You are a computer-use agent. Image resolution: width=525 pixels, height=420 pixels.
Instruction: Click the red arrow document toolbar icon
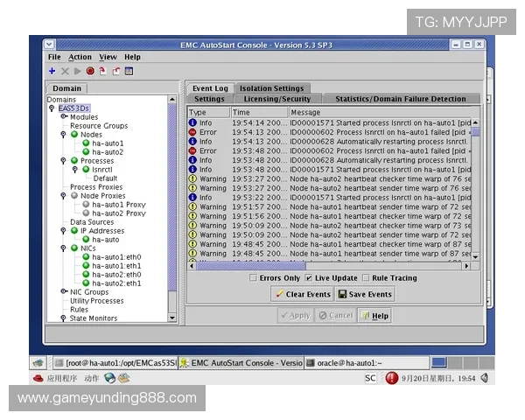click(x=102, y=71)
